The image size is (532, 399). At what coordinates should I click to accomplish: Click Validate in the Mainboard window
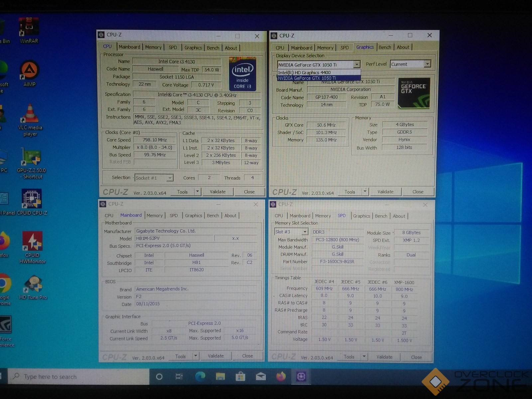pos(216,356)
